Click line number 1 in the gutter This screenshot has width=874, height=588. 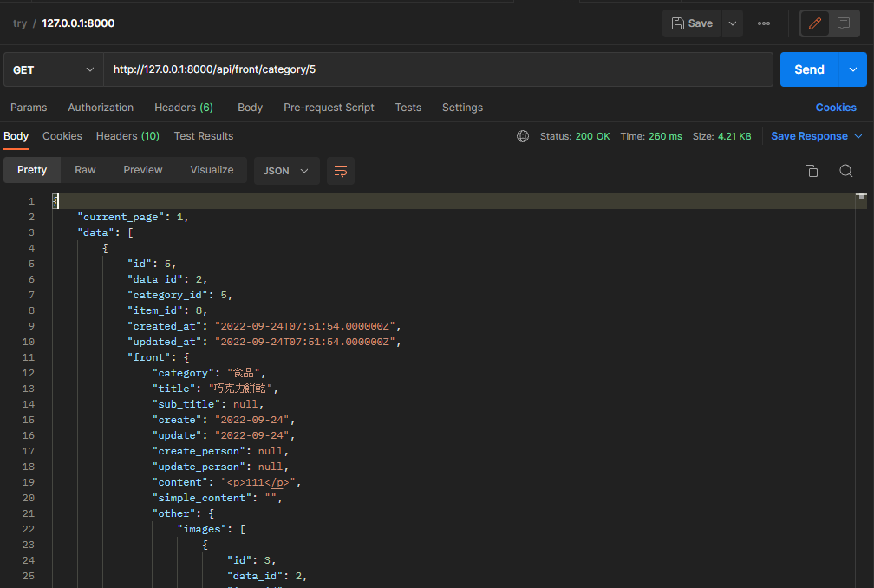[x=31, y=201]
